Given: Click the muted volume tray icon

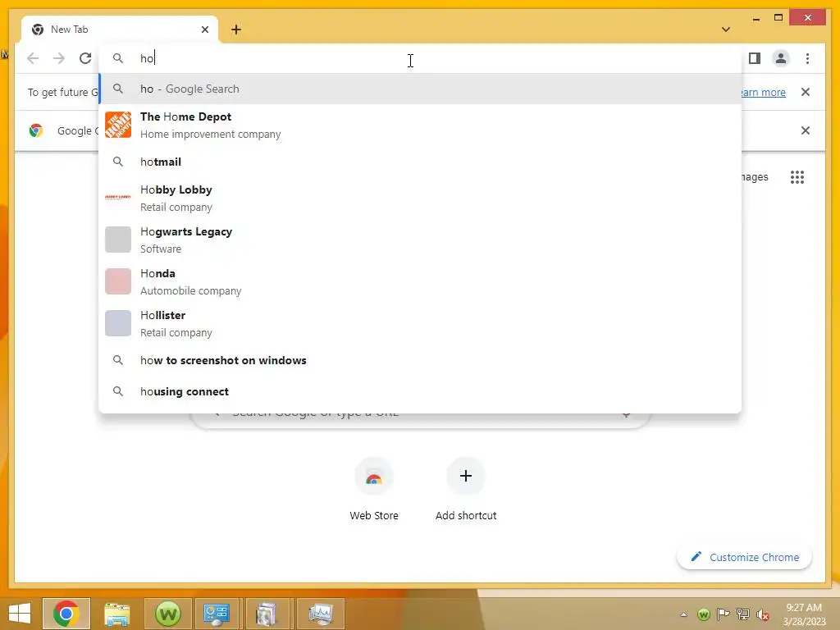Looking at the screenshot, I should click(763, 614).
